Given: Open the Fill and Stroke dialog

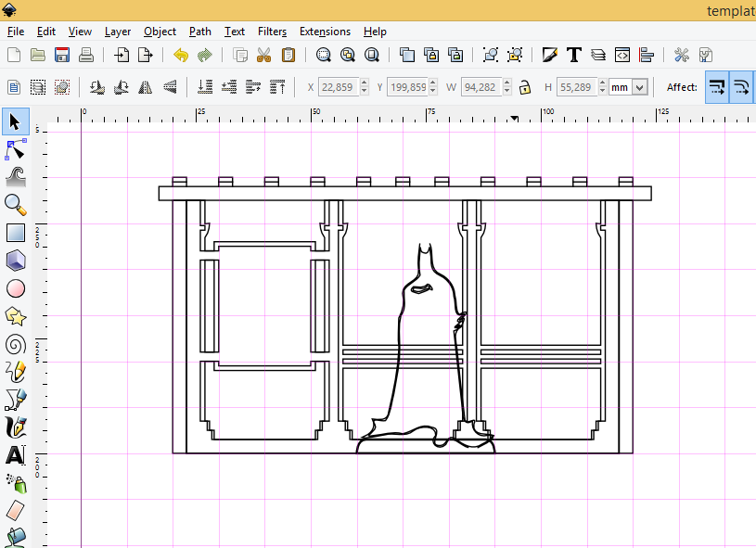Looking at the screenshot, I should point(550,55).
